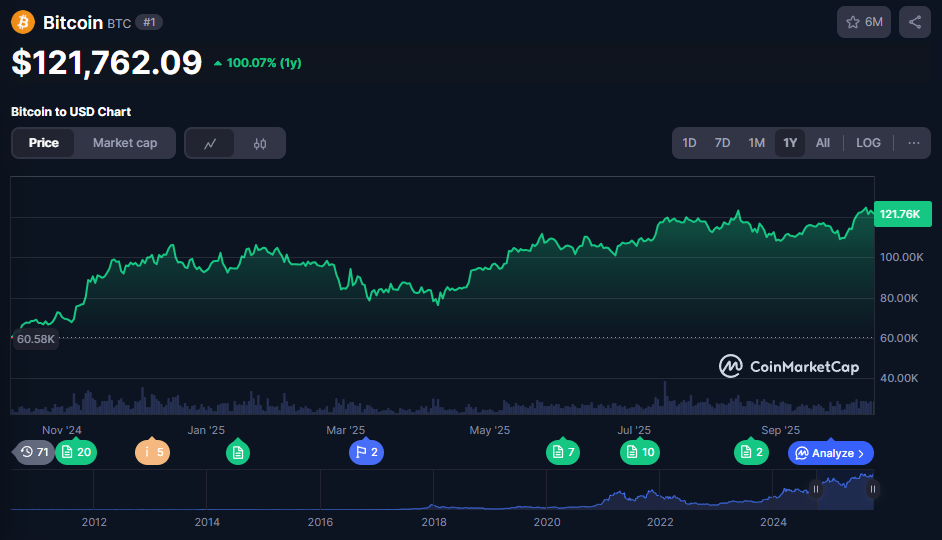
Task: Click the 80.00K axis label
Action: [x=899, y=298]
